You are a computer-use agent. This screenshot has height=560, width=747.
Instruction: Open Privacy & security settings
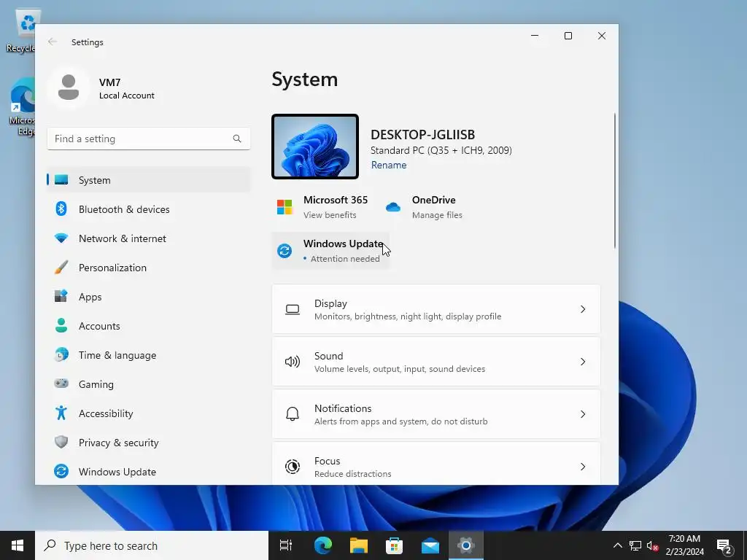148,443
